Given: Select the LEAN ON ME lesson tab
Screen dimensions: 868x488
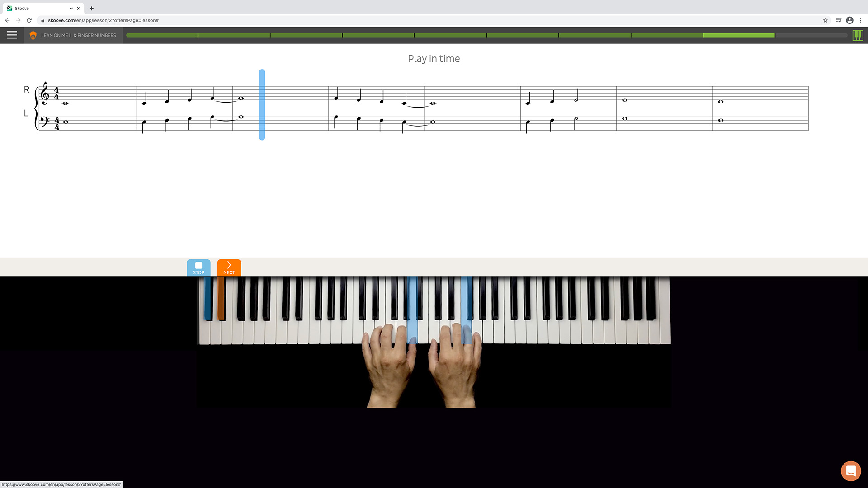Looking at the screenshot, I should click(78, 34).
